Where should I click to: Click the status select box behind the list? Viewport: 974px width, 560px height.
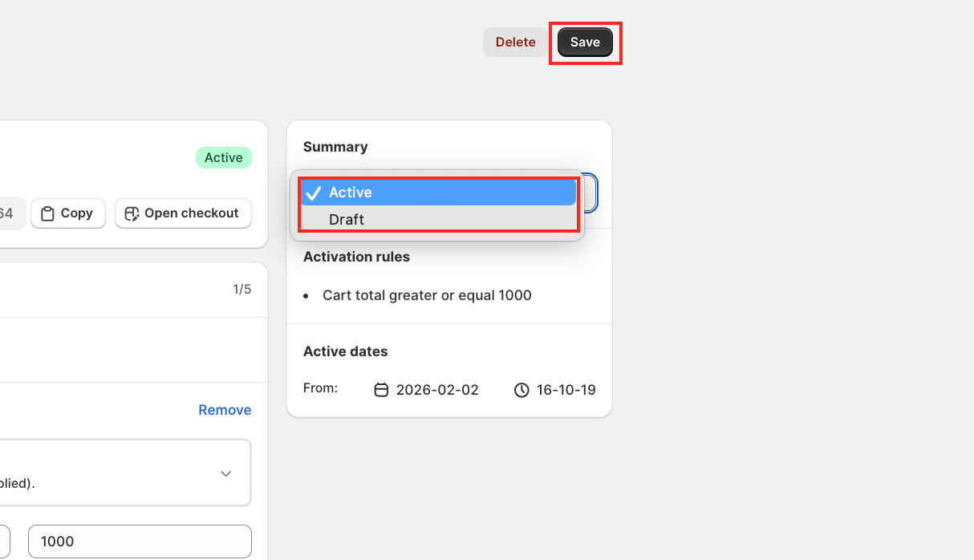[590, 193]
